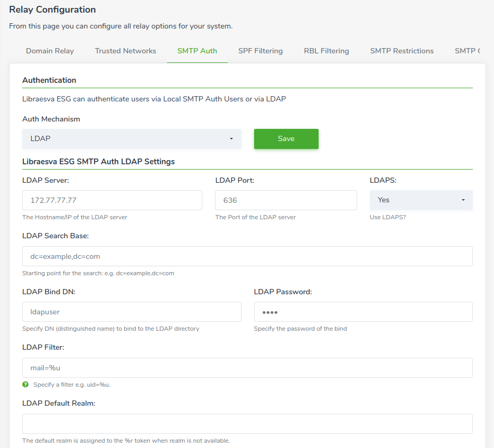Click 'The Hostname/IP of the LDAP server' hint

click(x=74, y=217)
